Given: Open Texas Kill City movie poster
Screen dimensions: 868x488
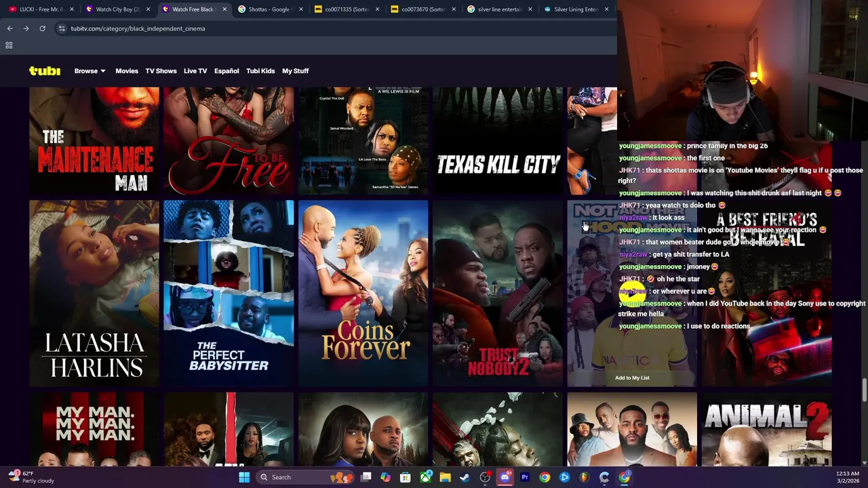Looking at the screenshot, I should [x=498, y=141].
